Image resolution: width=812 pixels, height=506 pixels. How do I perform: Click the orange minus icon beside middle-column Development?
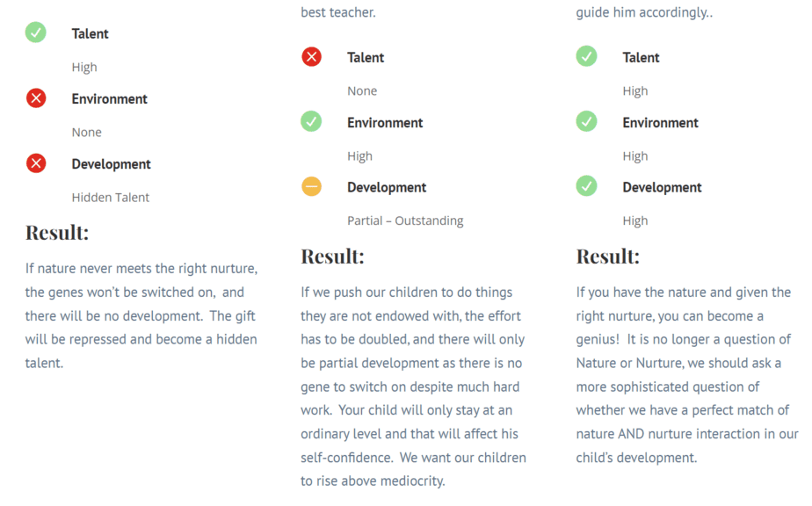pos(311,186)
